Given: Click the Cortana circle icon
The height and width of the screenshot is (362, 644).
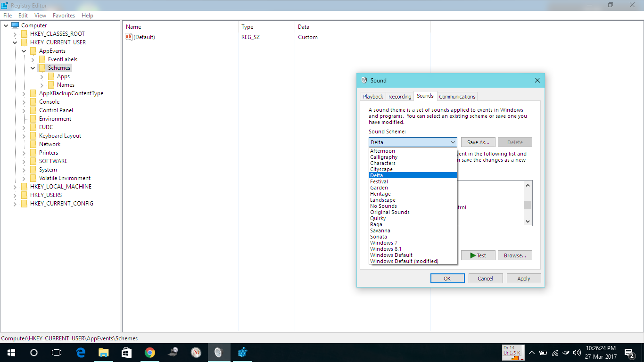Looking at the screenshot, I should [34, 352].
